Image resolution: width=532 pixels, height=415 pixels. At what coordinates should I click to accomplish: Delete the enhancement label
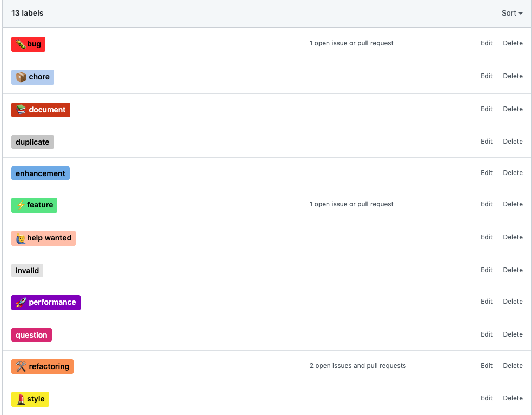(513, 172)
